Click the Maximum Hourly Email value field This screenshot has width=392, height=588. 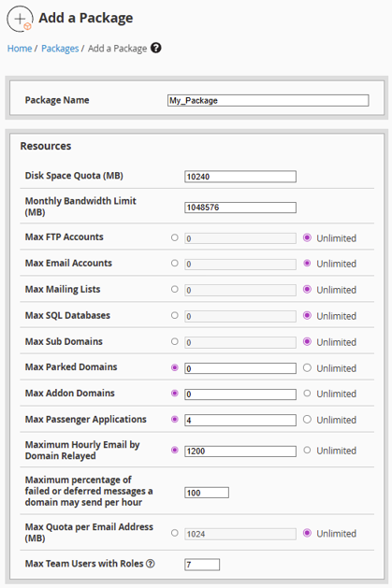[240, 452]
